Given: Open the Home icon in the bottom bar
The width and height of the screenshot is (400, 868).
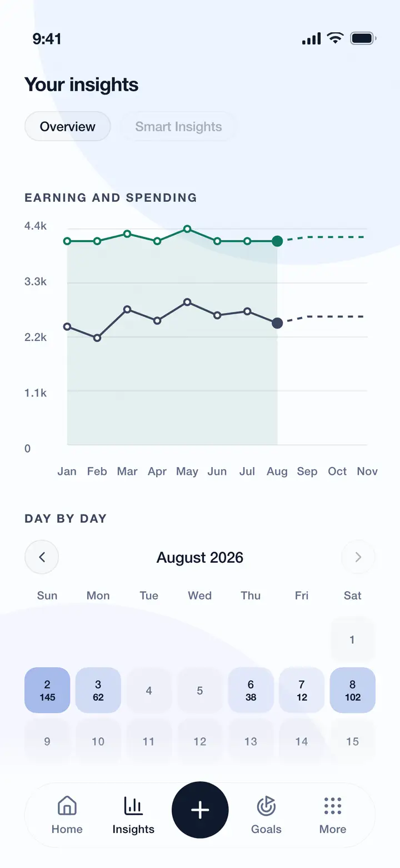Looking at the screenshot, I should (x=67, y=805).
